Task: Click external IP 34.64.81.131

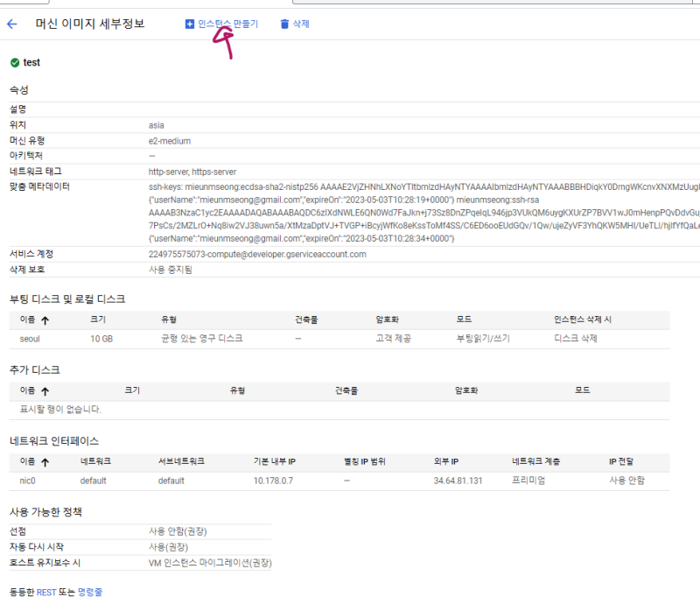Action: [x=458, y=481]
